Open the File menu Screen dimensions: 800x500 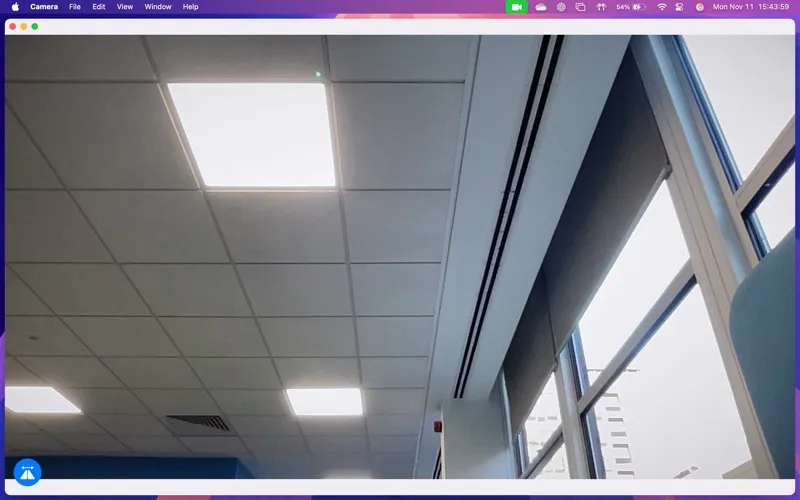[x=75, y=7]
